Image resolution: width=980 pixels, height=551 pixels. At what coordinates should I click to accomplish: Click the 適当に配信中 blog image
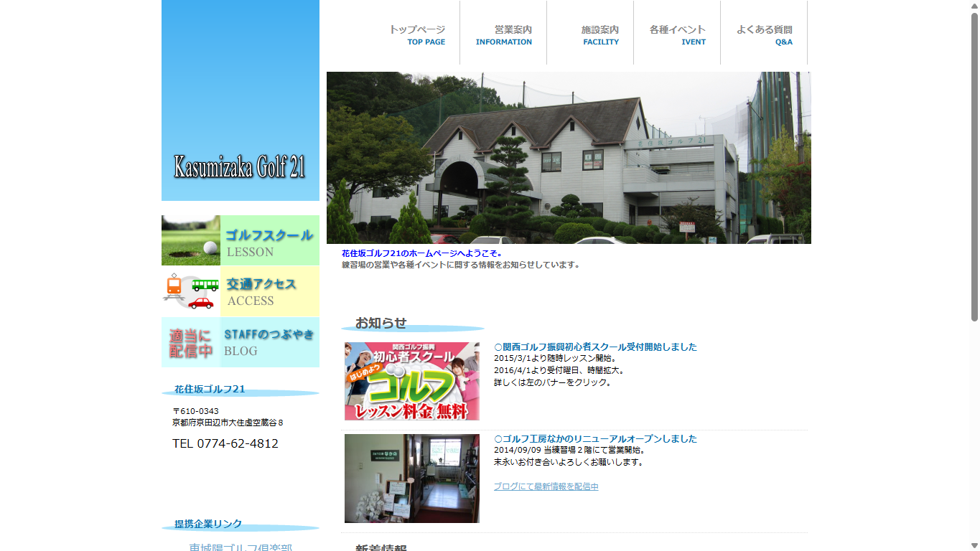(191, 342)
